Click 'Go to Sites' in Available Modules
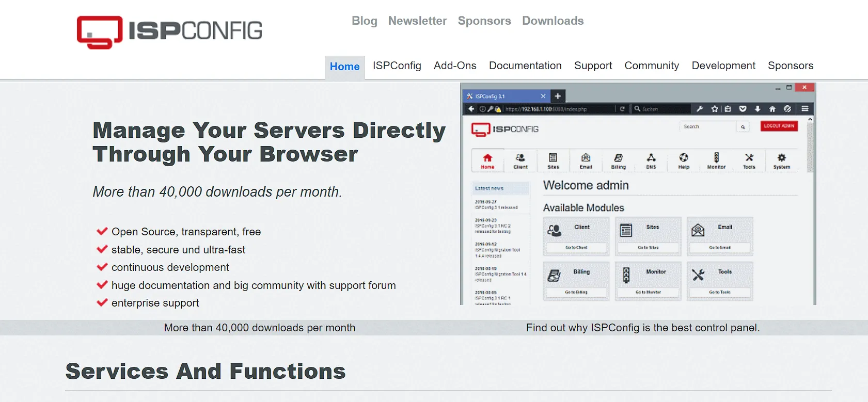This screenshot has height=402, width=868. [x=648, y=248]
